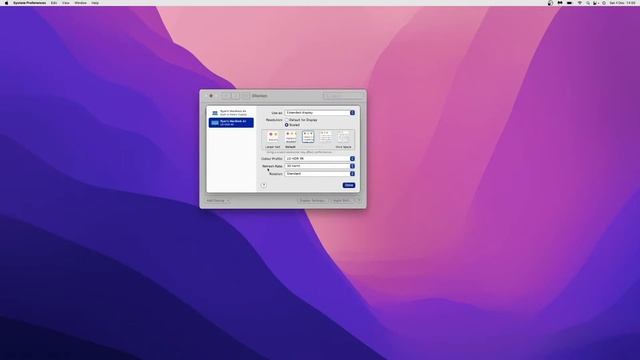640x360 pixels.
Task: Open the View menu
Action: (x=66, y=3)
